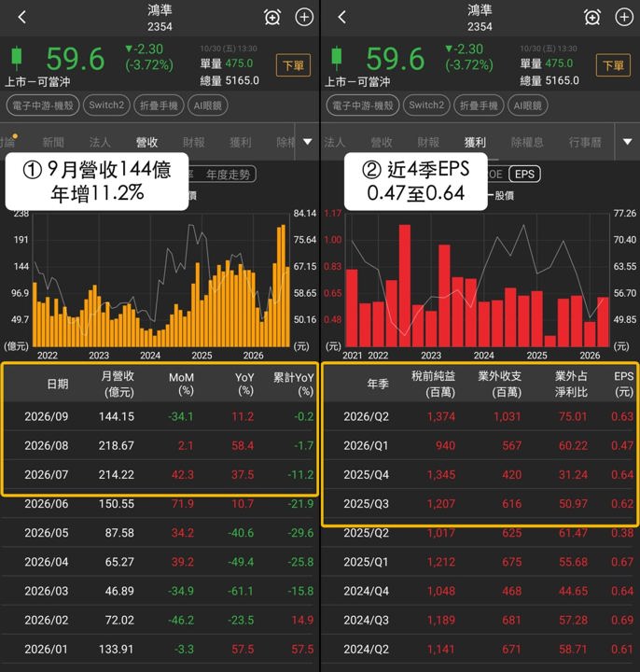Tap 業外占淨利比 column header
Viewport: 640px width, 672px height.
pyautogui.click(x=572, y=384)
